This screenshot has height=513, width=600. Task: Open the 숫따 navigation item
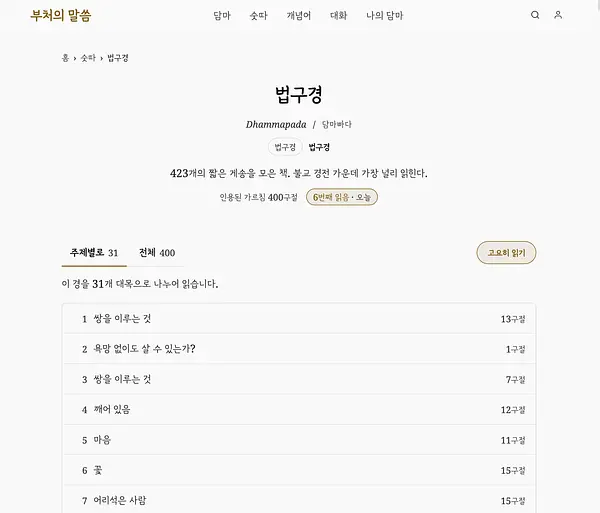click(259, 16)
